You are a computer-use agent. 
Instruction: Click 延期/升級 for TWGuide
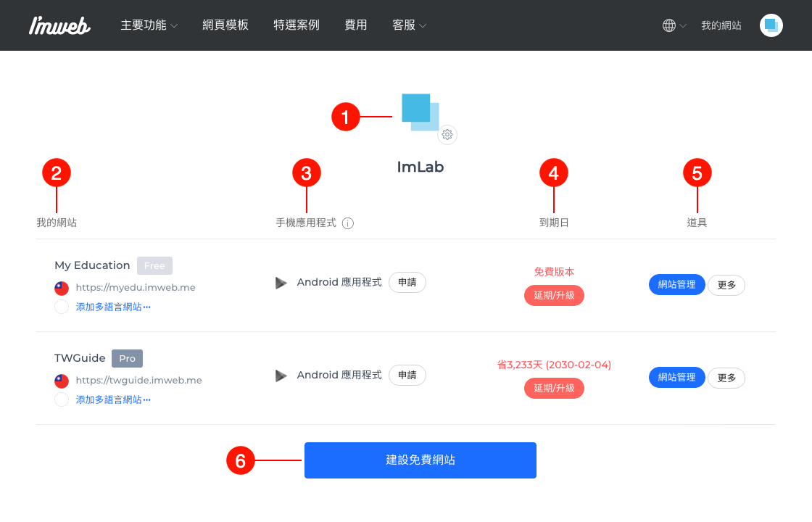pos(554,388)
